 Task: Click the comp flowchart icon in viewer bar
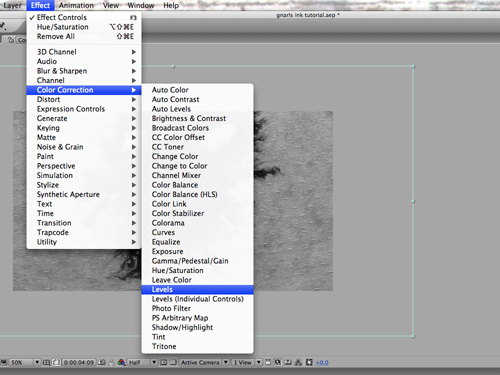click(x=298, y=362)
